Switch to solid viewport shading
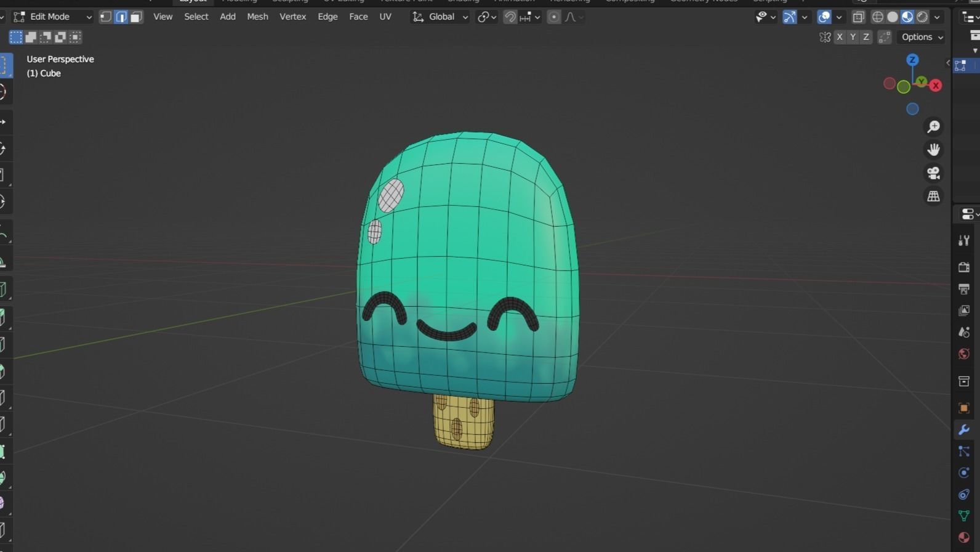 [x=893, y=17]
